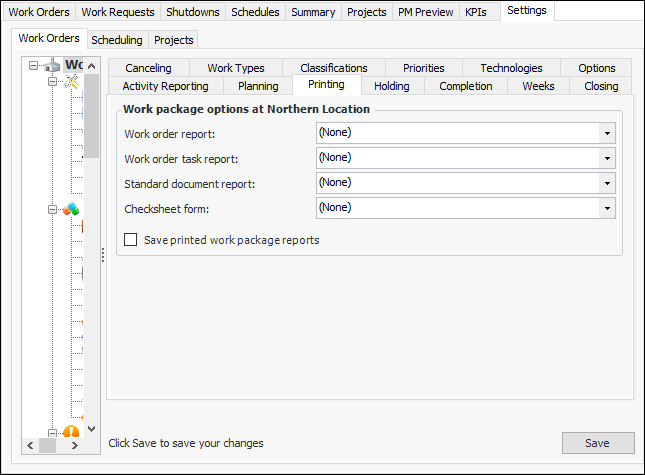This screenshot has width=645, height=475.
Task: Open the Work order report dropdown
Action: (606, 132)
